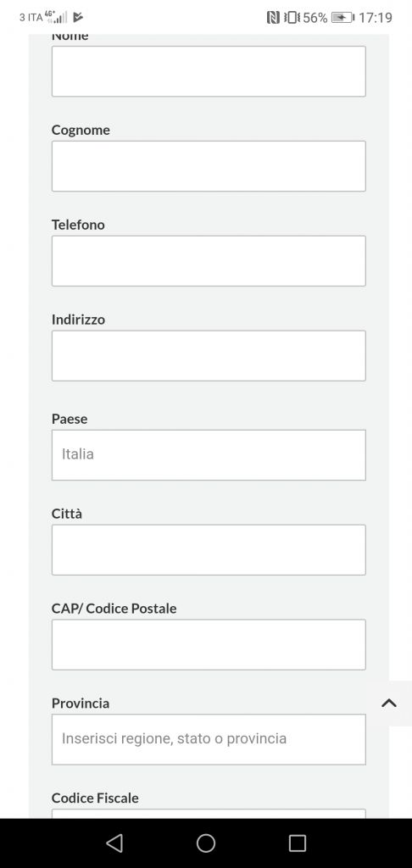Image resolution: width=412 pixels, height=868 pixels.
Task: Focus the Nome text field
Action: pyautogui.click(x=209, y=71)
